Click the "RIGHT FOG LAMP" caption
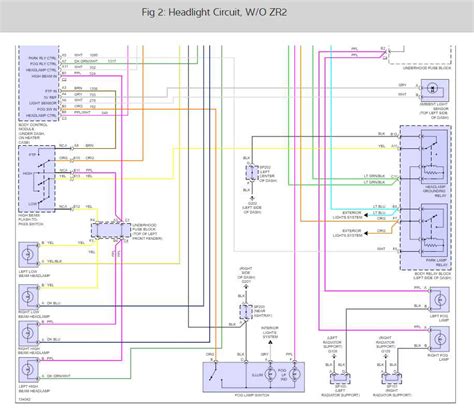 pos(438,357)
